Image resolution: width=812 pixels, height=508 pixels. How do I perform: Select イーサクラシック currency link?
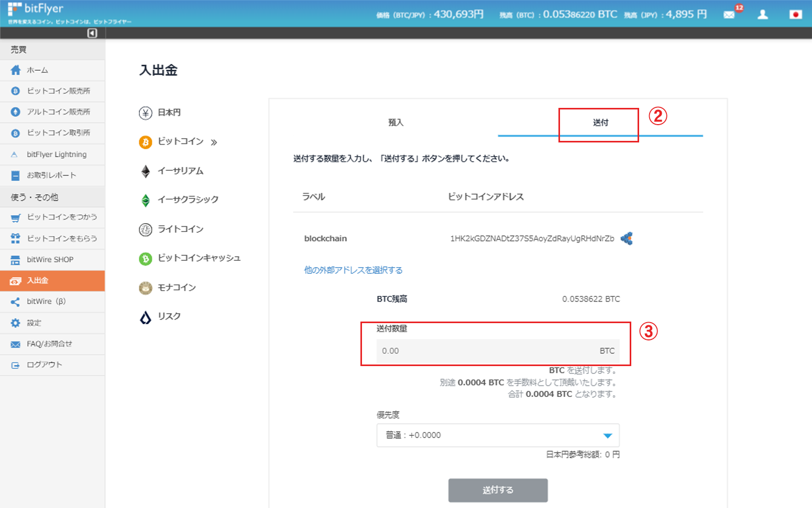coord(188,200)
